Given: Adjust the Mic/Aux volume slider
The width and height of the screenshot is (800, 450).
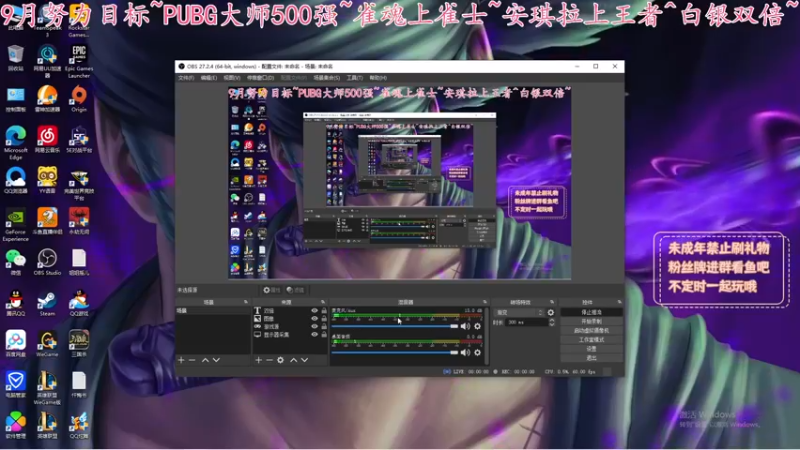Looking at the screenshot, I should [395, 326].
